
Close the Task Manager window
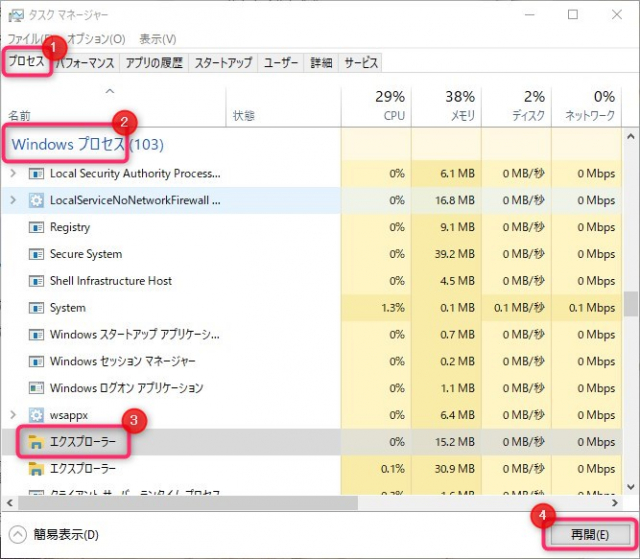pos(617,15)
